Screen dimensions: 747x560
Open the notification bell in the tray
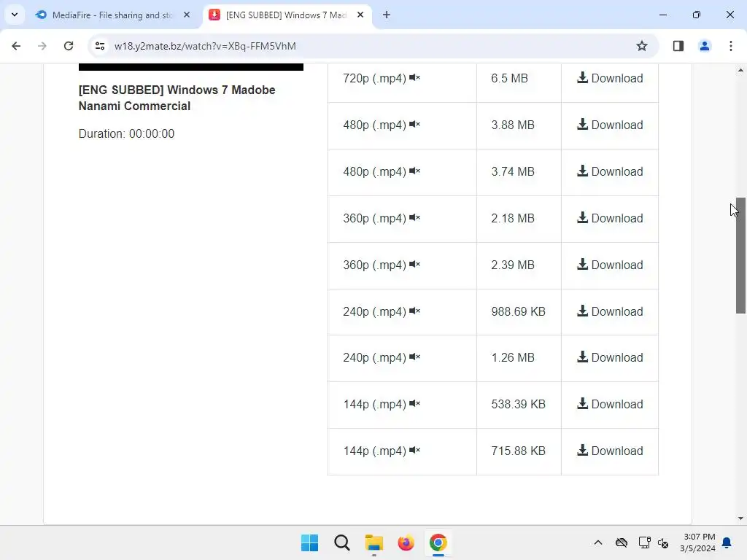click(x=727, y=542)
